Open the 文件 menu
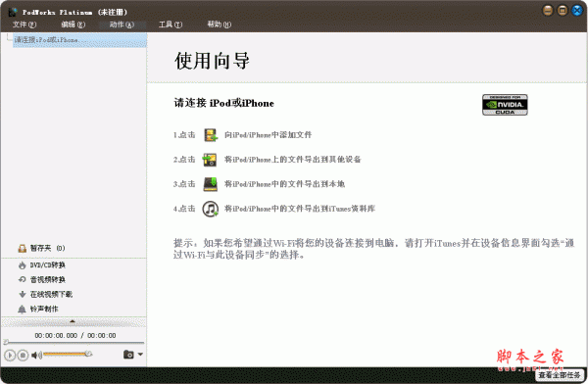Image resolution: width=588 pixels, height=384 pixels. tap(24, 24)
